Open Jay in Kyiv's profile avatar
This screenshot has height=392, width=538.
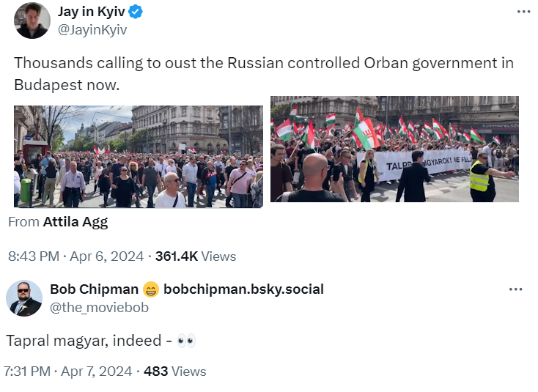tap(32, 20)
